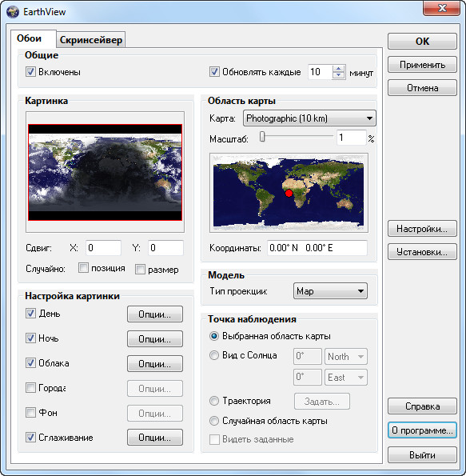Close the EarthView window

(x=441, y=8)
